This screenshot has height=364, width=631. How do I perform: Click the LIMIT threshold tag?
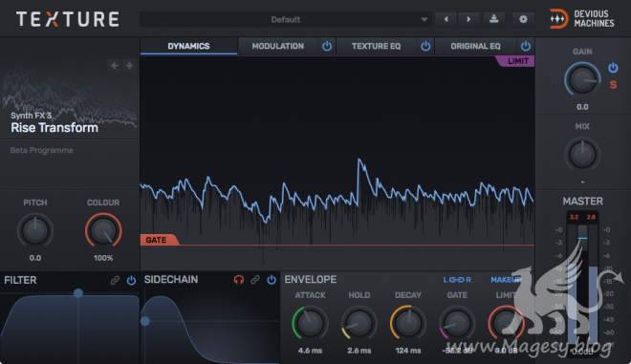[515, 61]
